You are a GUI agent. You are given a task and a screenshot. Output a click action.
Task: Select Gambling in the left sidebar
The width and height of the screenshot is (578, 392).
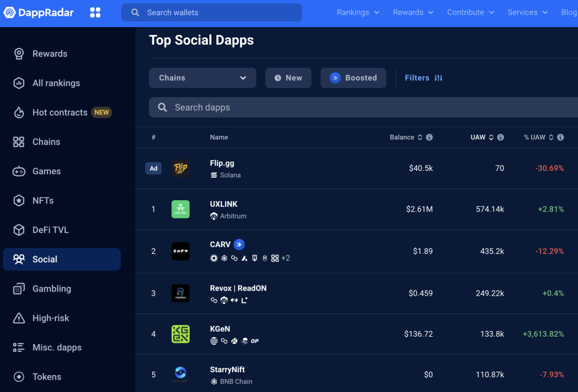point(51,289)
